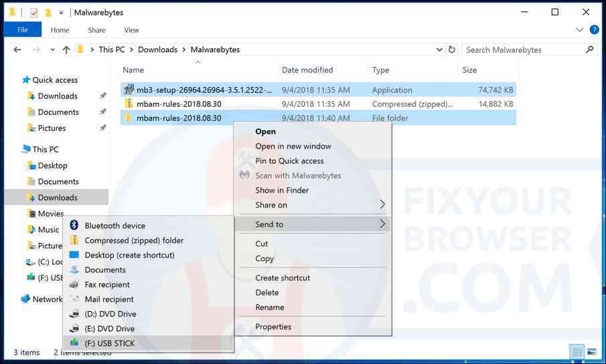Image resolution: width=606 pixels, height=364 pixels.
Task: Sort by Date modified column header
Action: coord(307,70)
